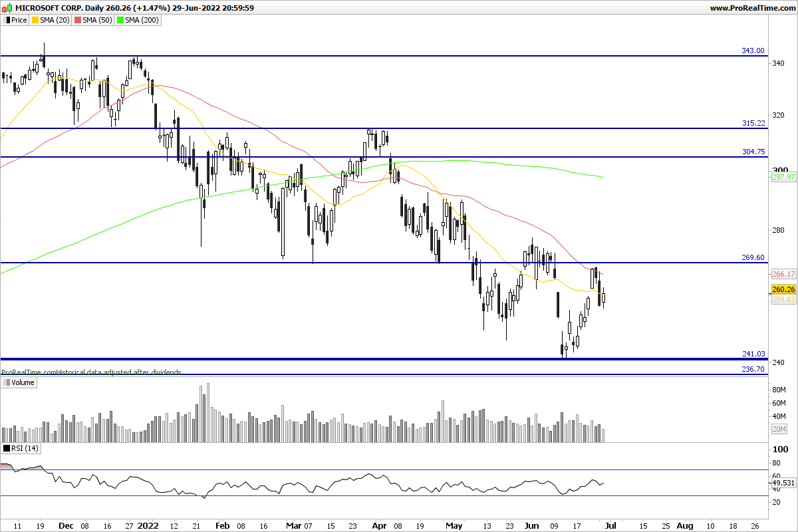Screen dimensions: 798x532
Task: Click the 340 price axis tick
Action: [x=778, y=64]
